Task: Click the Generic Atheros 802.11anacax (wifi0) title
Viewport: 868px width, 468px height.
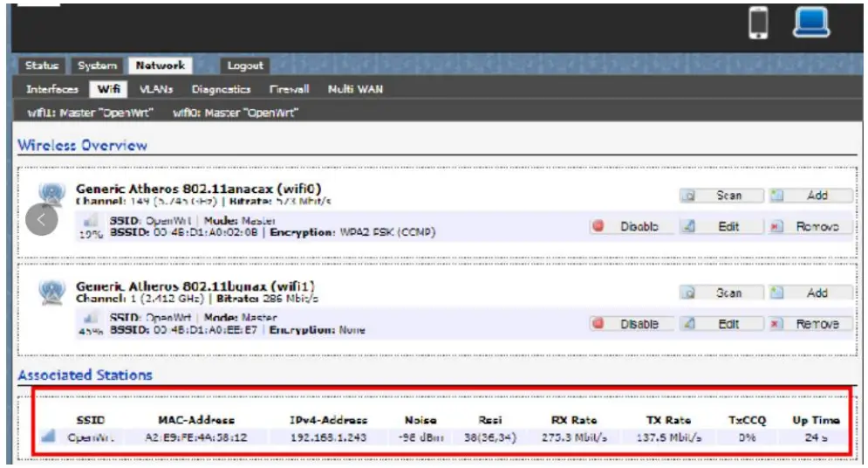Action: (198, 189)
